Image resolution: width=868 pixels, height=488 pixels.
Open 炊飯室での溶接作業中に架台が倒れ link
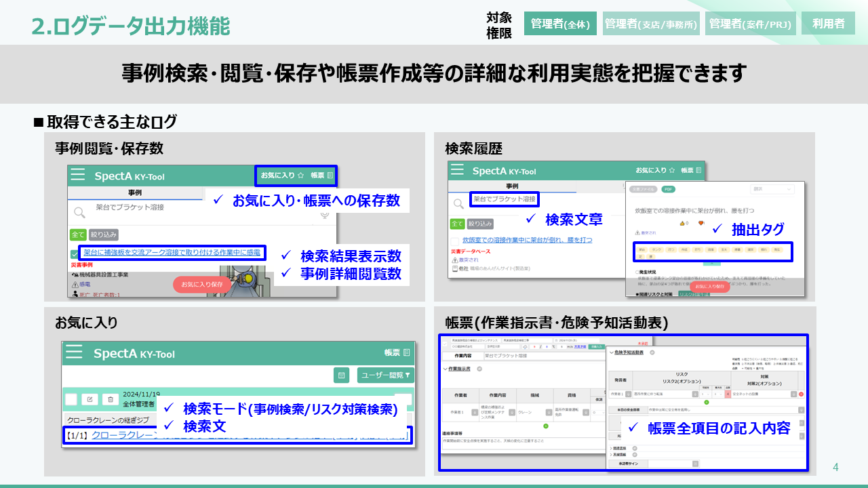527,240
